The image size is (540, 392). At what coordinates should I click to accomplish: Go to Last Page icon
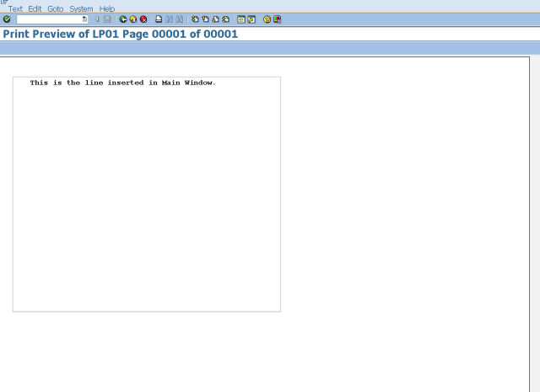[225, 19]
